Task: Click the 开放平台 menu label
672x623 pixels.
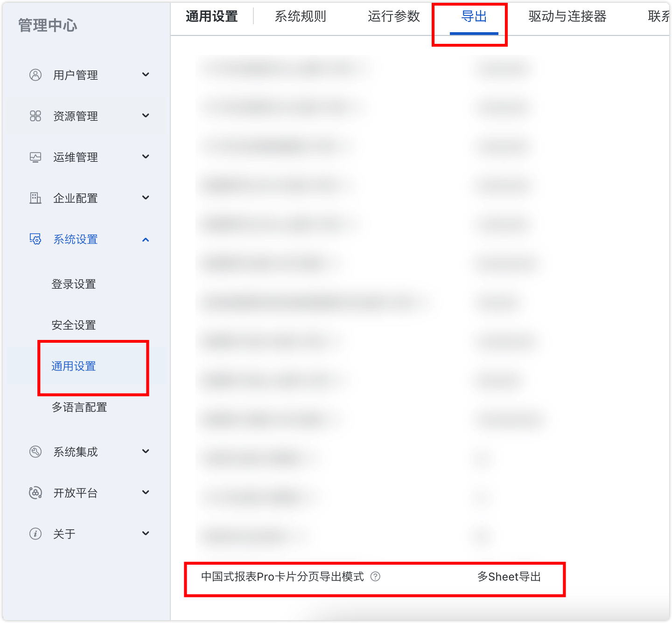Action: point(76,493)
